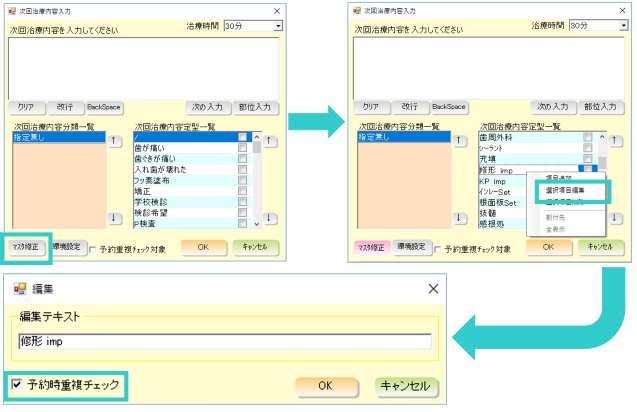Select 選択項目編集 from the context menu
Screen dimensions: 637x412
pyautogui.click(x=565, y=189)
